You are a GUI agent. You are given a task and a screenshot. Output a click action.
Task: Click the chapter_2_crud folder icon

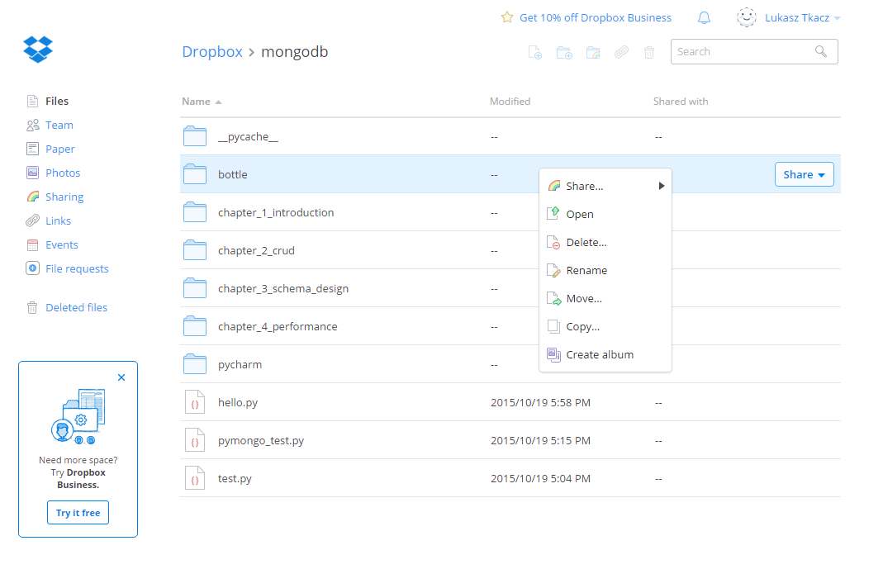(x=195, y=250)
